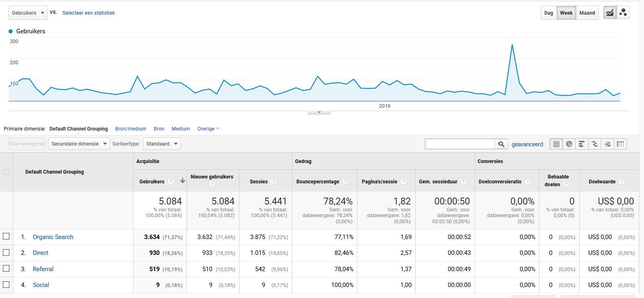Viewport: 644px width, 298px height.
Task: Open the Social channel
Action: pos(41,285)
